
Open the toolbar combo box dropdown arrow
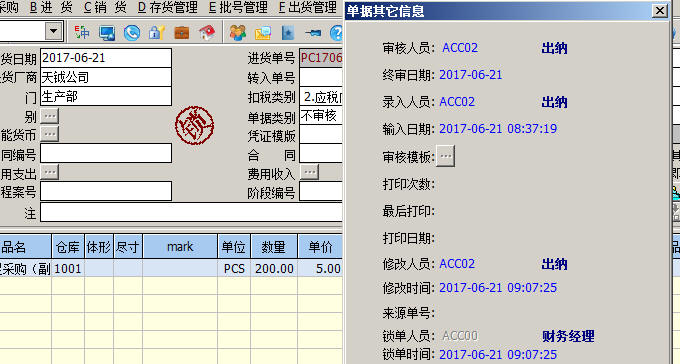(x=53, y=31)
